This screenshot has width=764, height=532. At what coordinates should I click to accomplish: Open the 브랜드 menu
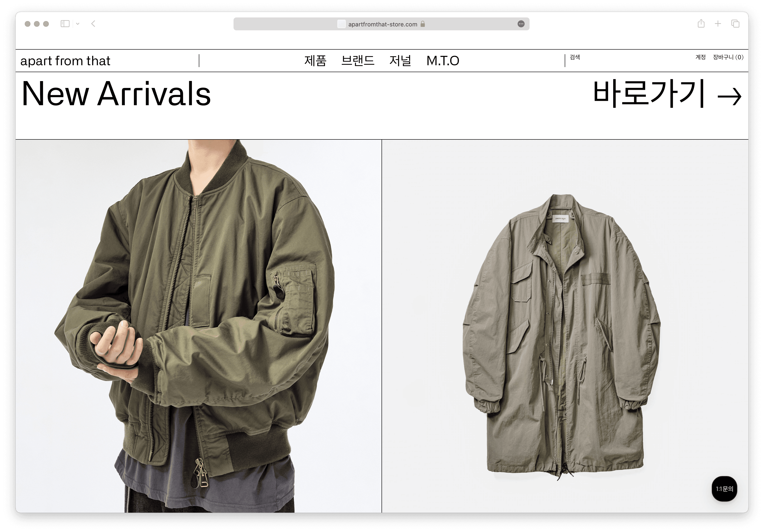click(x=358, y=60)
